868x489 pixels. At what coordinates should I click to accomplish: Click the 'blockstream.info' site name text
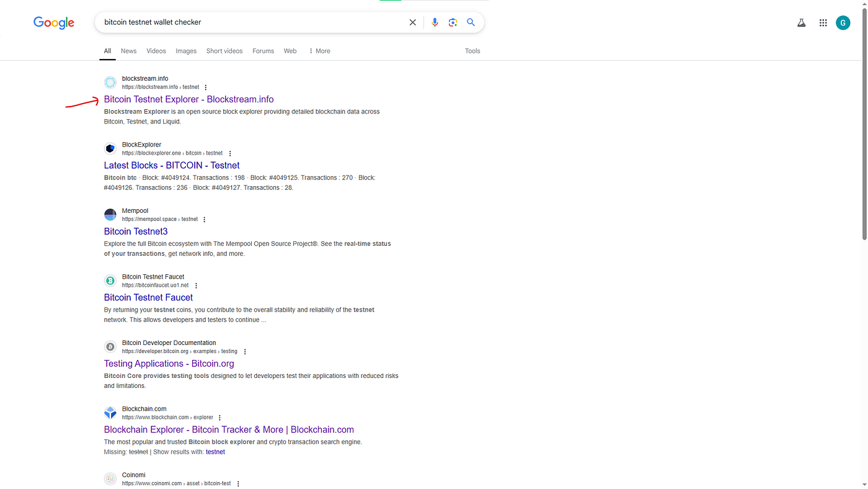145,79
